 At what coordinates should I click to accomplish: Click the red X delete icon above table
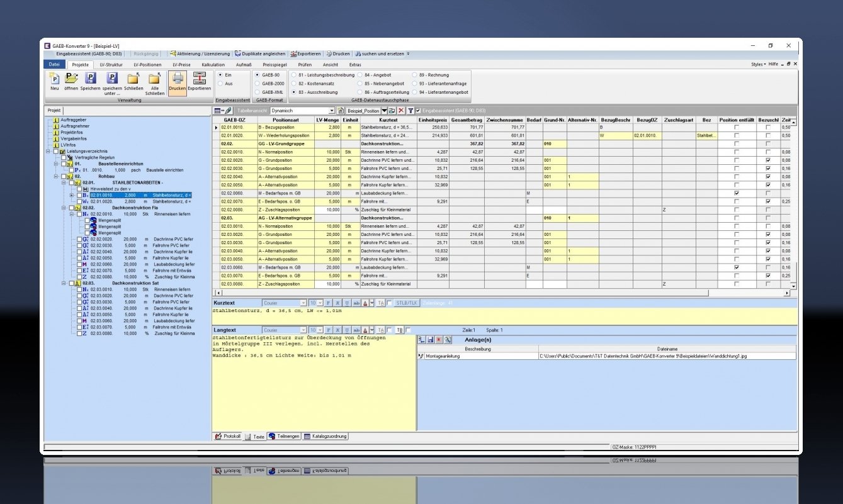(400, 111)
